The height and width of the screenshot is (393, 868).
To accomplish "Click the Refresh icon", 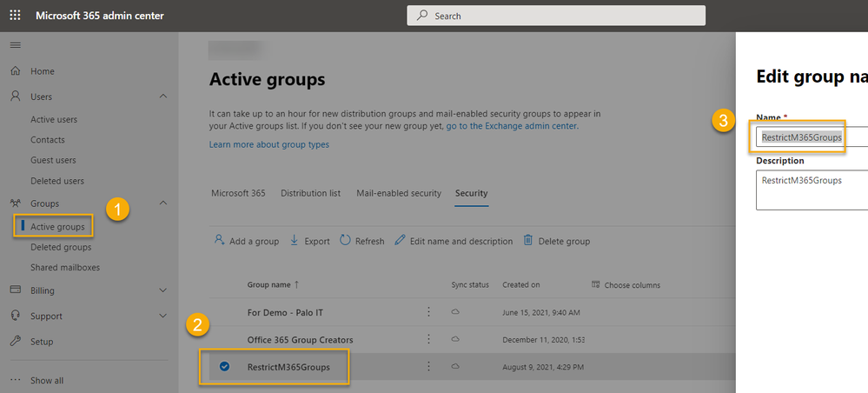I will point(345,241).
